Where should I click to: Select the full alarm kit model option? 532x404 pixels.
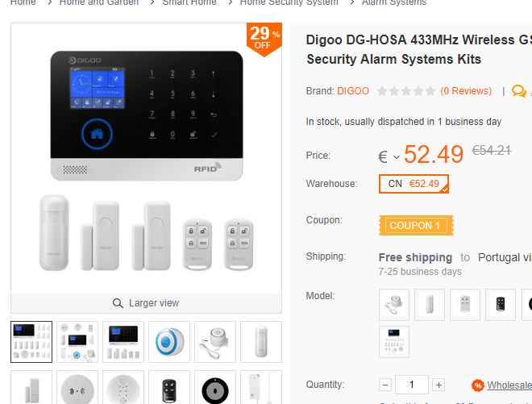coord(394,342)
